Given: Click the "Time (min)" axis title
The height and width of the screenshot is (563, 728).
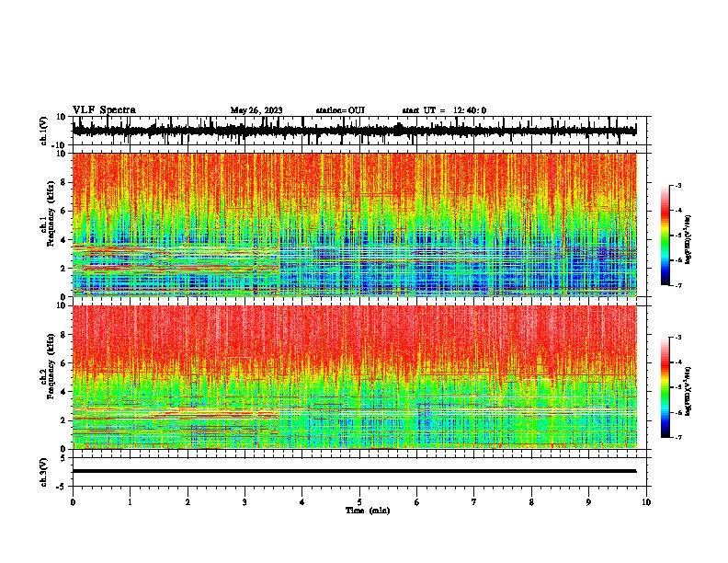Looking at the screenshot, I should tap(368, 511).
